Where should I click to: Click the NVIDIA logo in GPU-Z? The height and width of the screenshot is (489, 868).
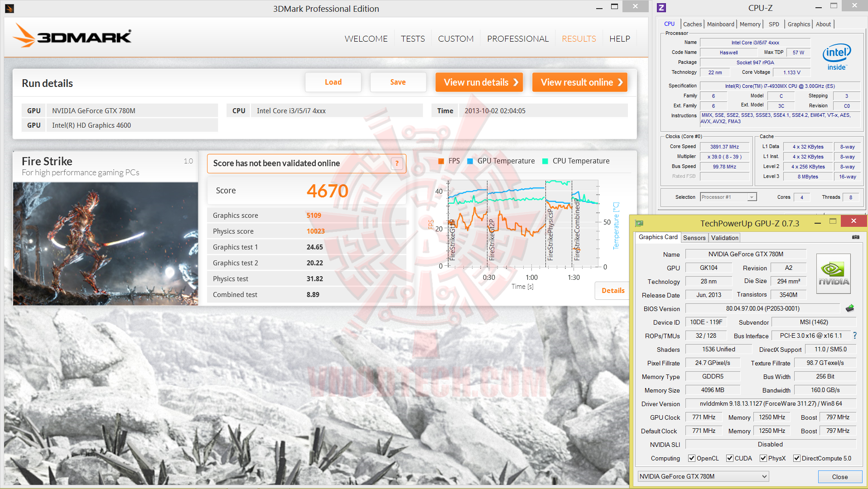click(x=834, y=273)
